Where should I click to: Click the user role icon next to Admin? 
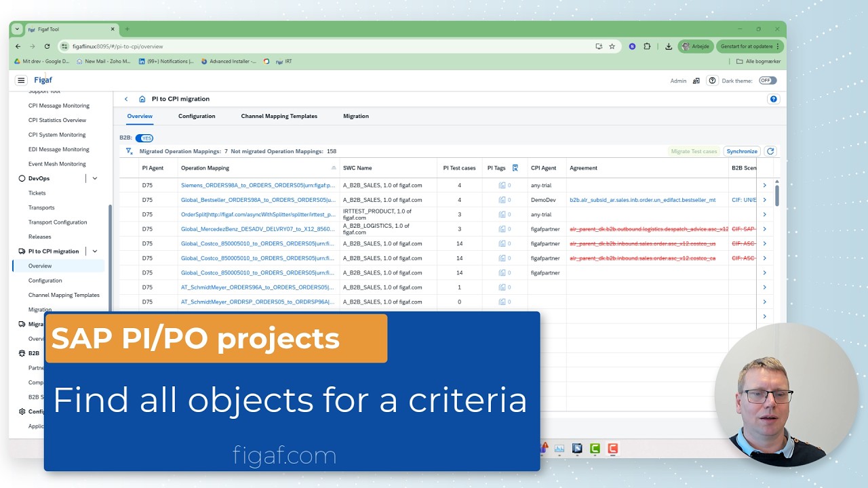tap(696, 81)
